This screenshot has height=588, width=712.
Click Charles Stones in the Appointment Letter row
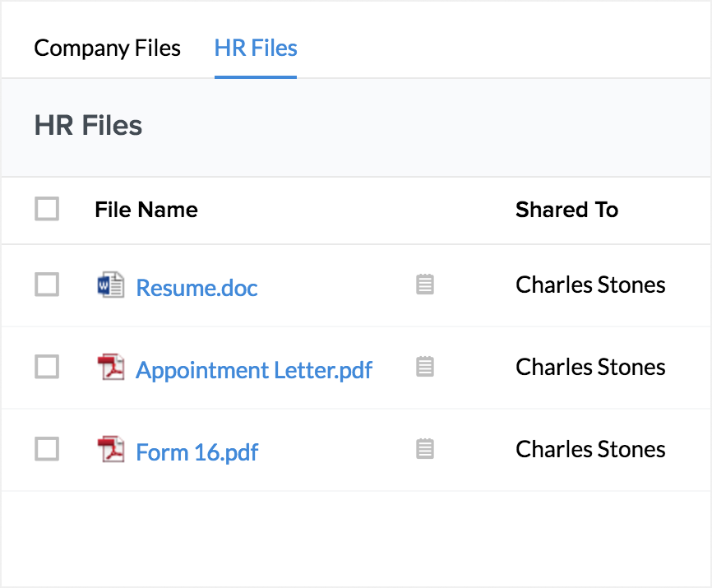(x=590, y=367)
